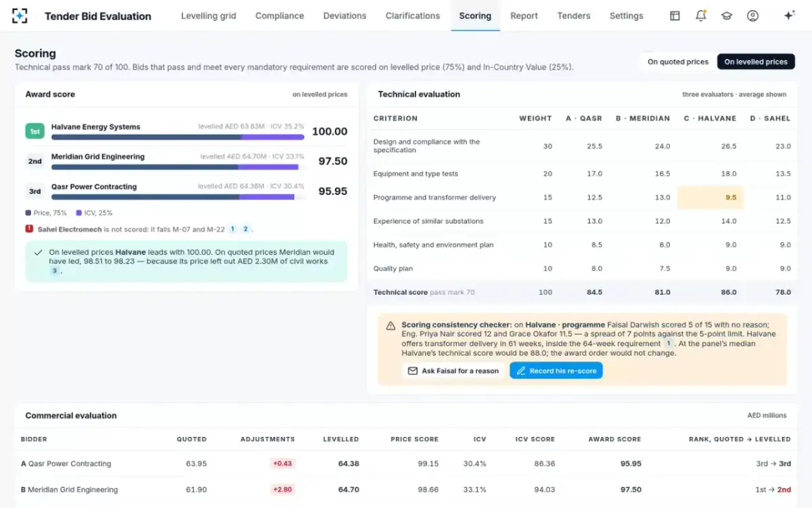Open the AI sparkle assistant icon
The height and width of the screenshot is (508, 812).
click(789, 16)
